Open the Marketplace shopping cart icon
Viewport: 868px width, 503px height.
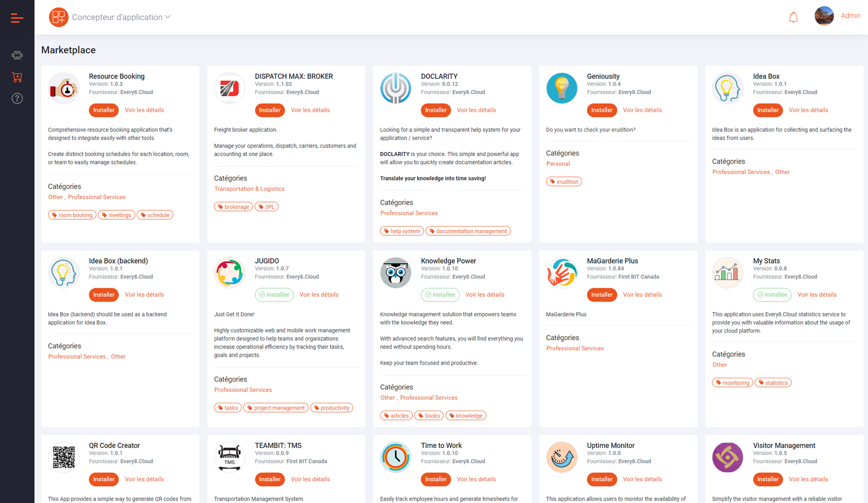pyautogui.click(x=17, y=77)
